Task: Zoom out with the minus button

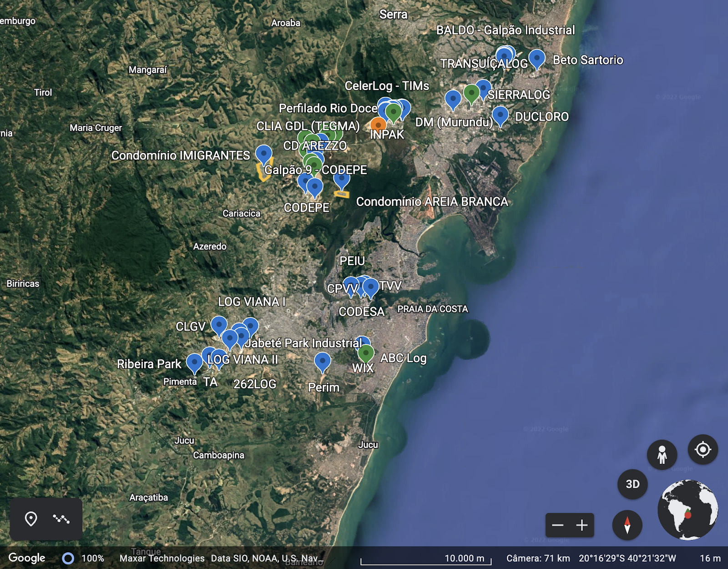Action: tap(557, 525)
